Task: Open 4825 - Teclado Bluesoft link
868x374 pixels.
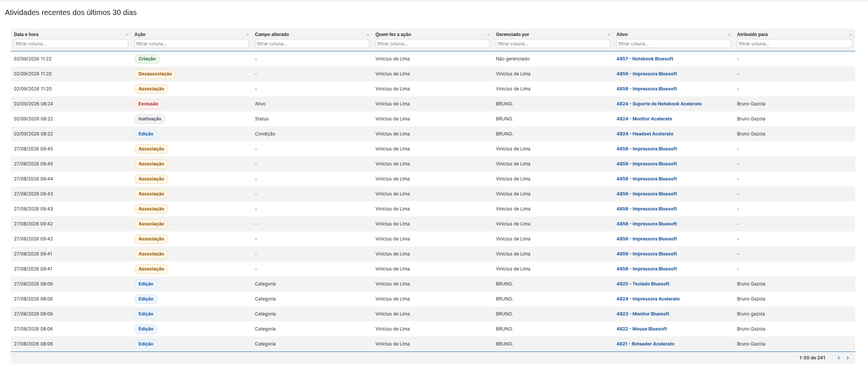Action: coord(643,284)
